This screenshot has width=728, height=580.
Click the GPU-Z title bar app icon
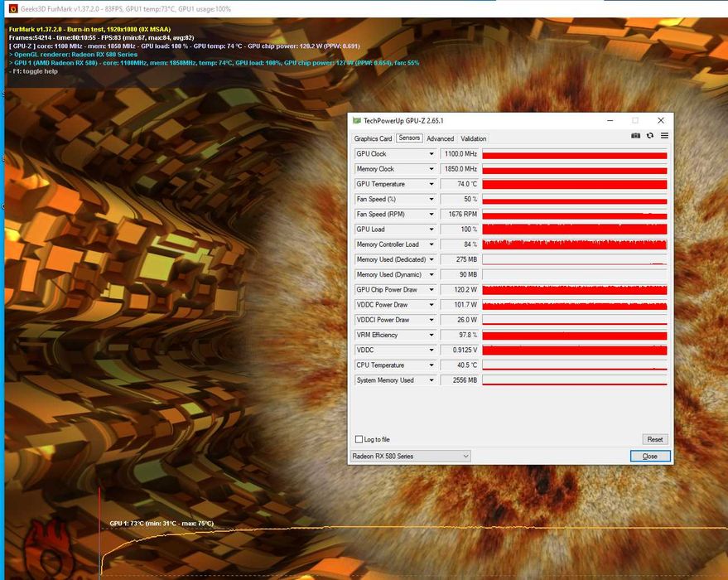pos(357,121)
